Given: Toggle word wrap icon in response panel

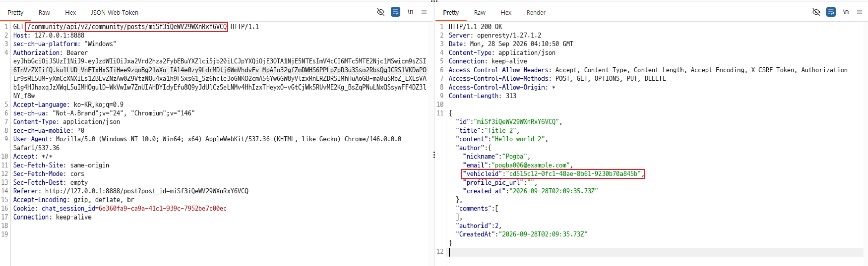Looking at the screenshot, I should [831, 12].
